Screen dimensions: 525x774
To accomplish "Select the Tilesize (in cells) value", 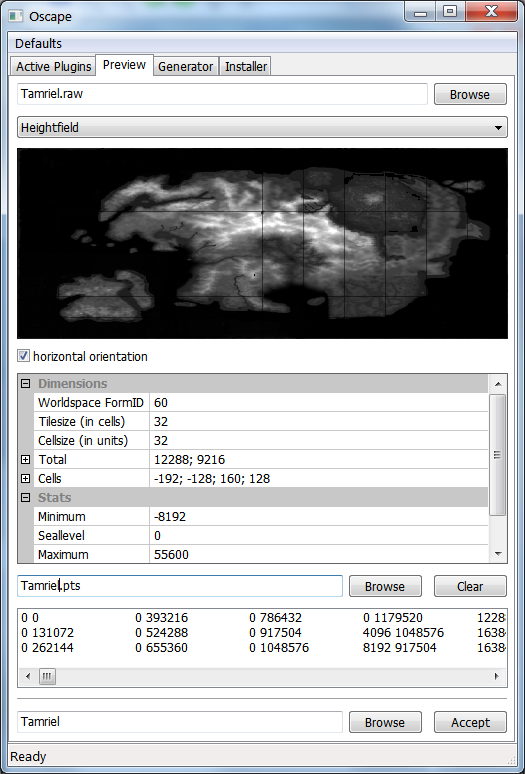I will 319,422.
